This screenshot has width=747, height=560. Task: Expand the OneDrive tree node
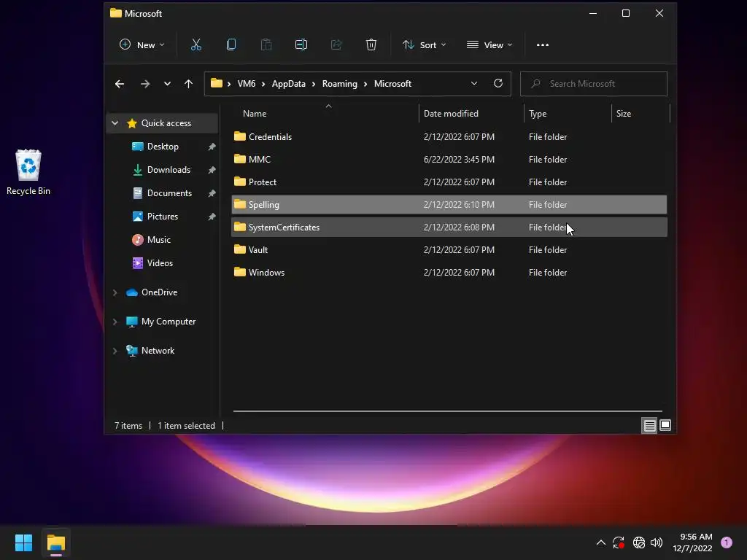click(115, 292)
